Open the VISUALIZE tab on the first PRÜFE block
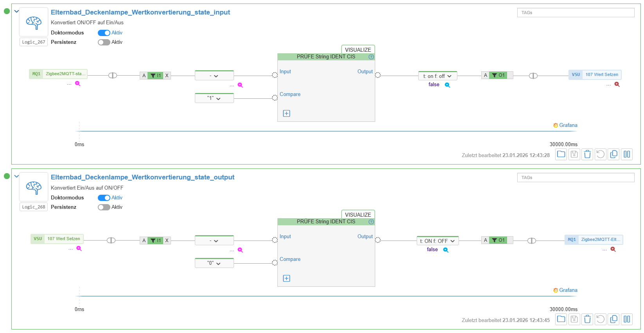The image size is (644, 333). 358,50
